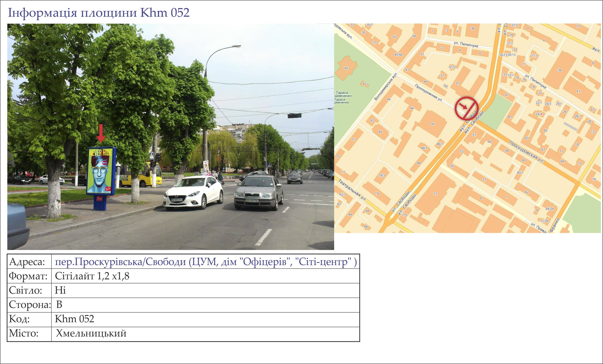This screenshot has height=364, width=603.
Task: Click the 'Сторона' value 'В' cell
Action: [x=59, y=305]
